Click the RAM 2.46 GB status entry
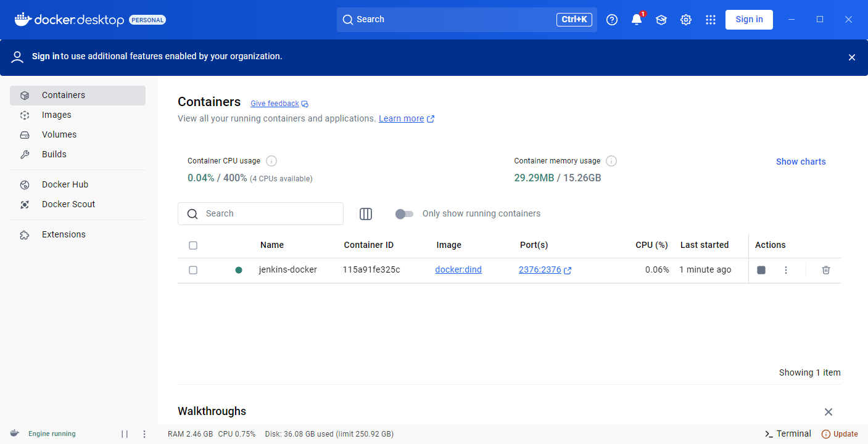 point(190,434)
